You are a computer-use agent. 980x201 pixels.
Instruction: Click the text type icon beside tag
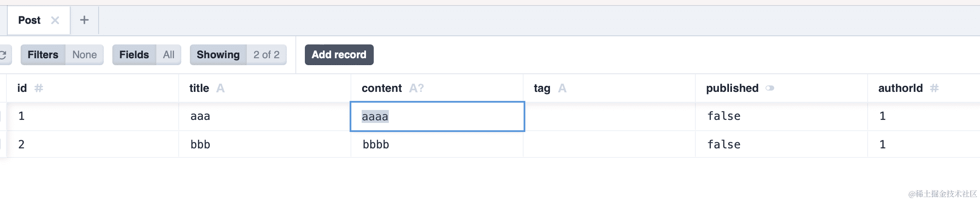pos(562,88)
